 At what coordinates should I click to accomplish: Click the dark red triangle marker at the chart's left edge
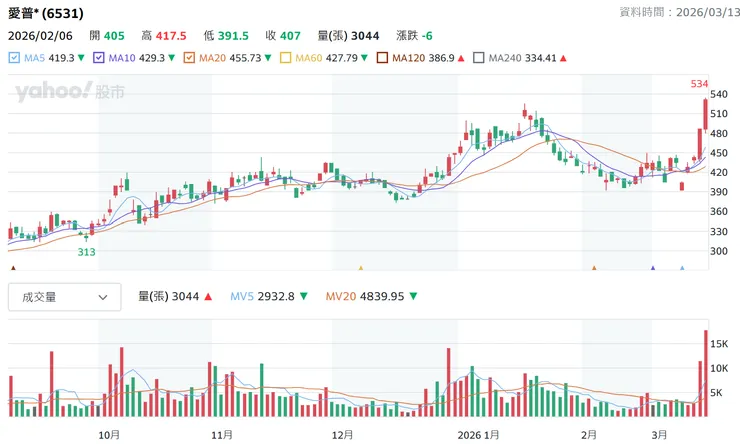[x=12, y=268]
